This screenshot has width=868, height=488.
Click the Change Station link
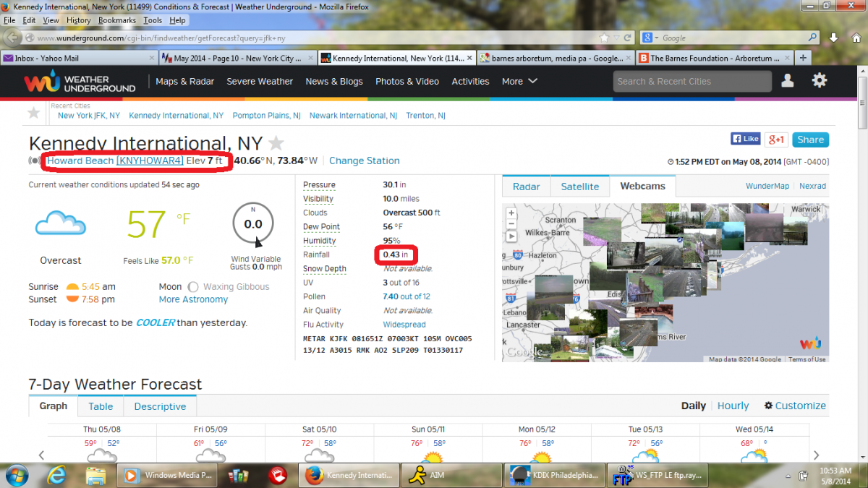click(x=364, y=160)
